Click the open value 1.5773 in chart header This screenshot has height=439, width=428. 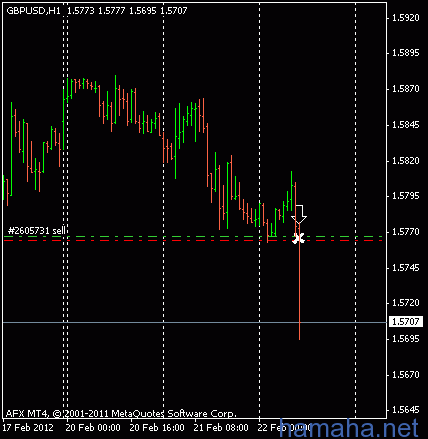pyautogui.click(x=81, y=11)
